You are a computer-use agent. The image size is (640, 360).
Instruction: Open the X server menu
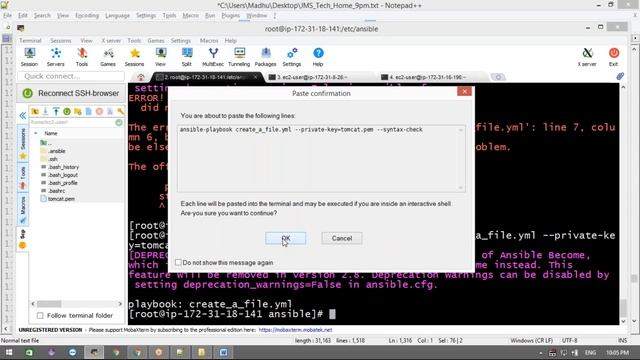(111, 41)
